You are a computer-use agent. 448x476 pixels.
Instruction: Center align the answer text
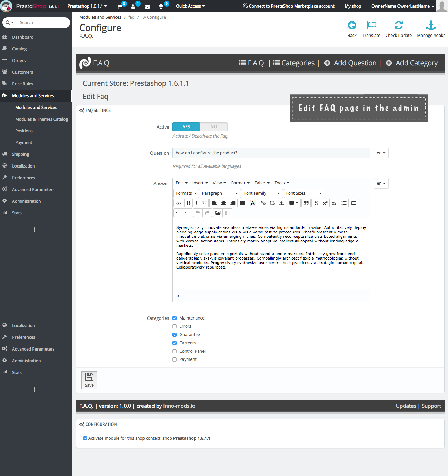click(x=223, y=203)
